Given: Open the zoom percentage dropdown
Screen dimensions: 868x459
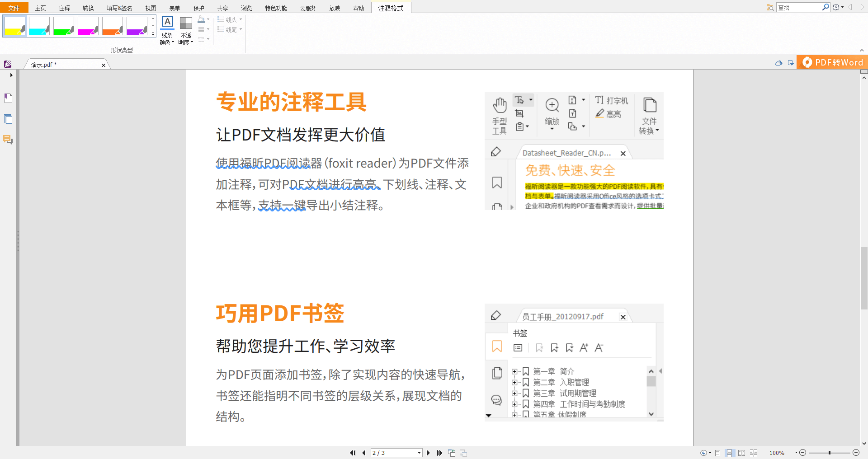Looking at the screenshot, I should (797, 452).
